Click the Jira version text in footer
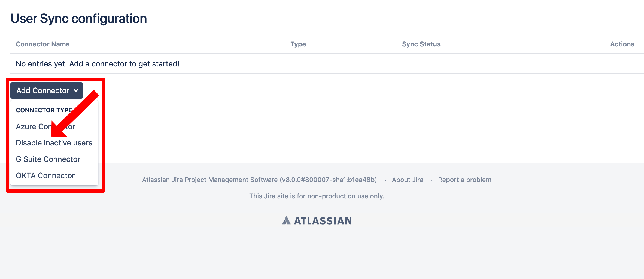 point(259,180)
